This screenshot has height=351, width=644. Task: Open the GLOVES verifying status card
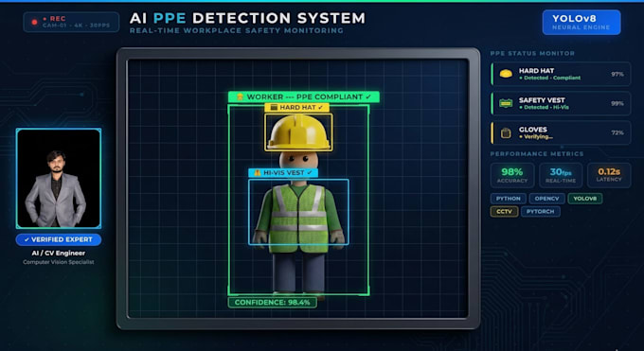click(x=561, y=132)
